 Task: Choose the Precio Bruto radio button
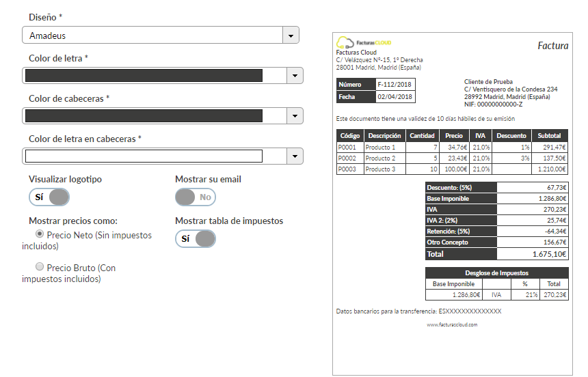(40, 266)
